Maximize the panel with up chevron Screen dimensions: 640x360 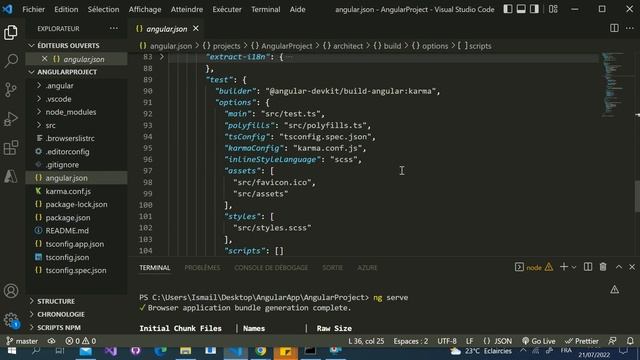[619, 267]
